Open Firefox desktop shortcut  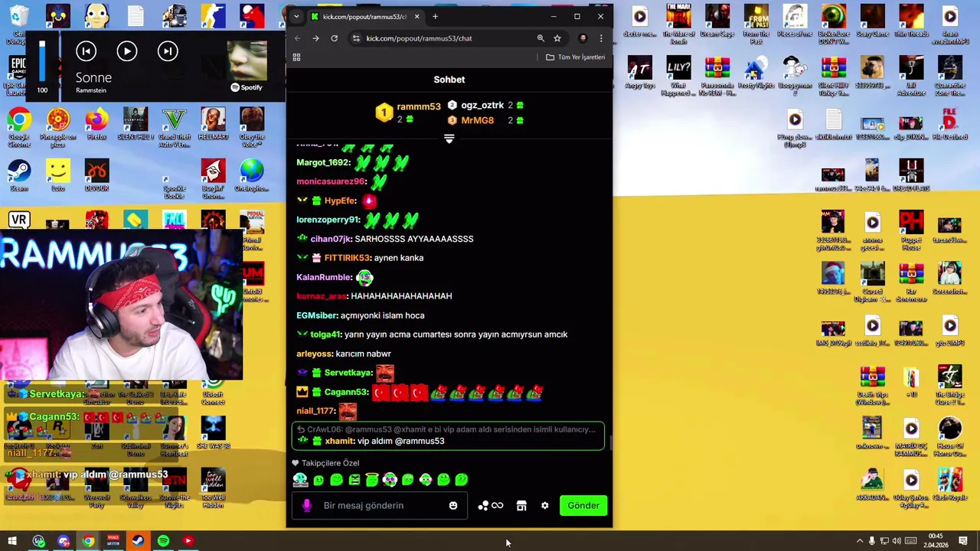(96, 125)
